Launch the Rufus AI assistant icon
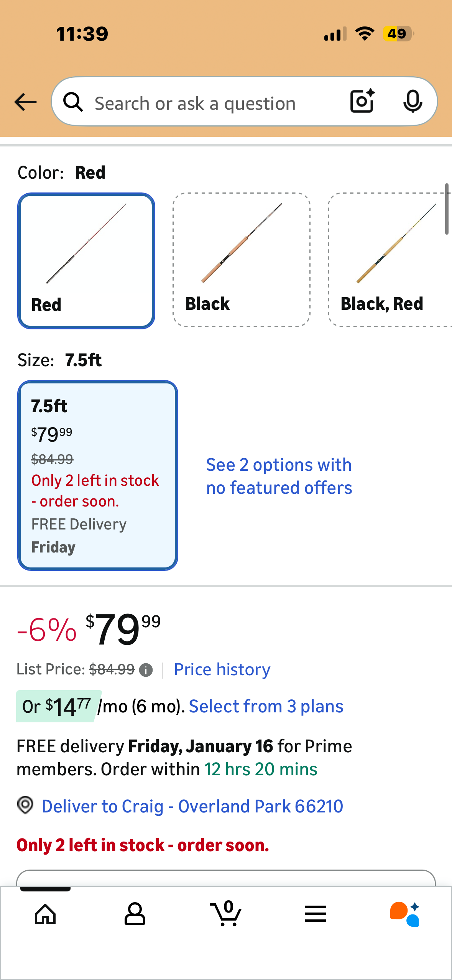452x980 pixels. click(405, 914)
